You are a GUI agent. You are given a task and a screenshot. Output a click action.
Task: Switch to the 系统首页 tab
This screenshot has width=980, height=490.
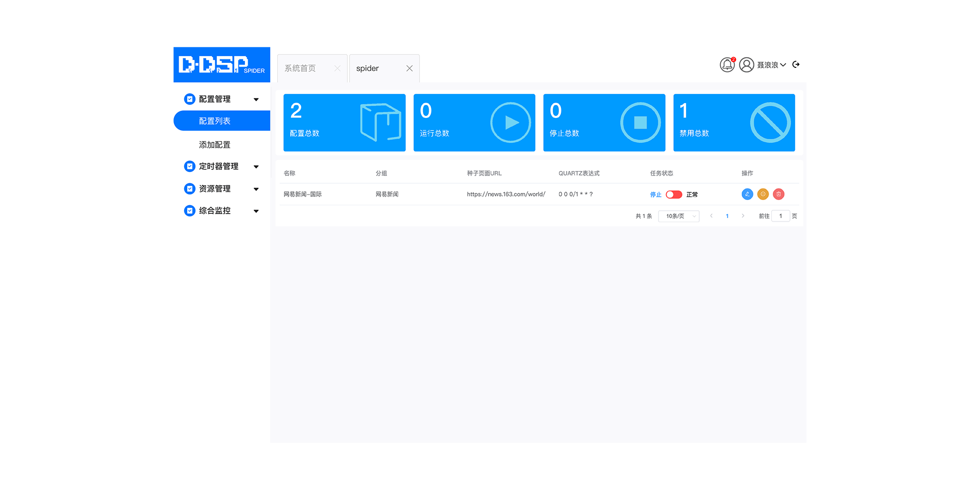[300, 68]
